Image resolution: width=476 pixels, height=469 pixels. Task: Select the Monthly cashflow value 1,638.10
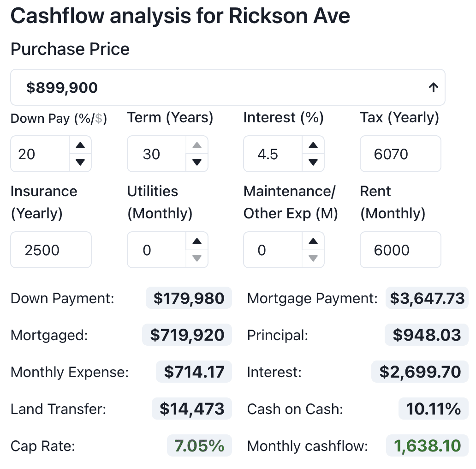pyautogui.click(x=427, y=446)
